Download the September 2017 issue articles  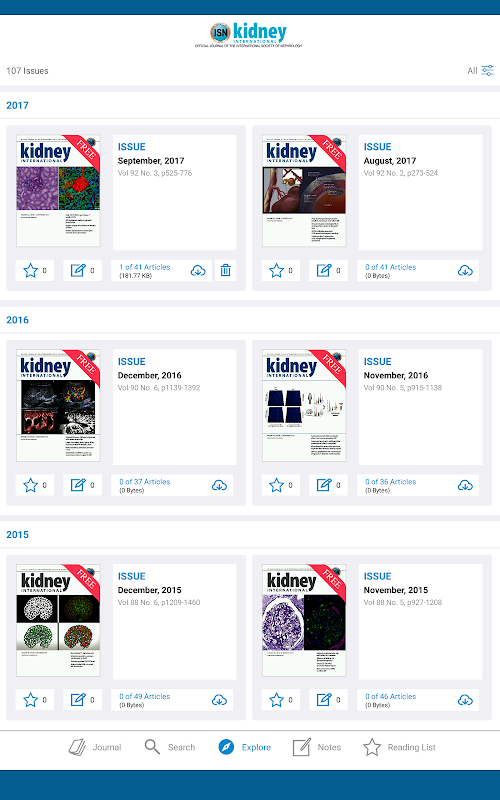[x=198, y=270]
